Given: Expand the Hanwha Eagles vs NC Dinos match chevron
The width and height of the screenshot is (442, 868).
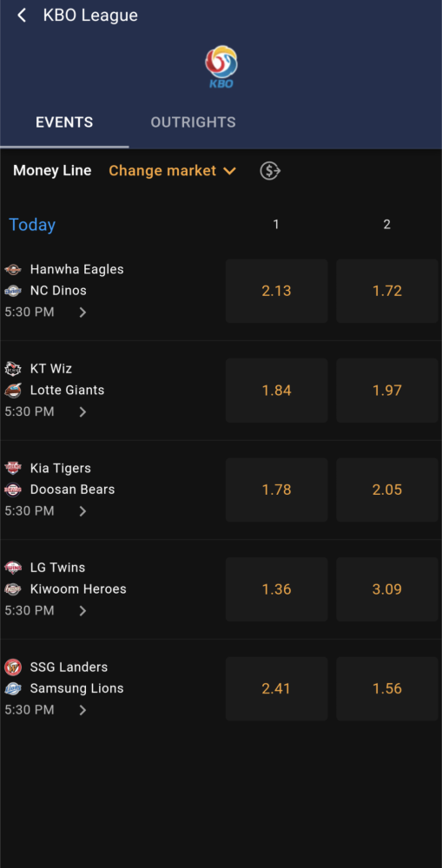Looking at the screenshot, I should tap(82, 312).
